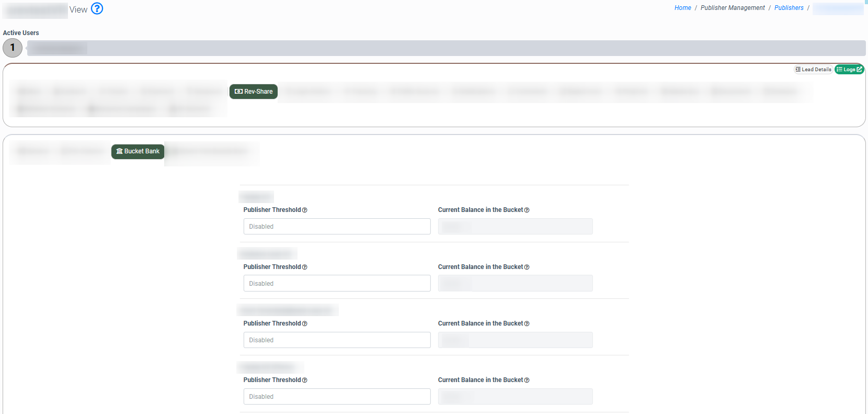Click the third Current Balance help icon
Viewport: 868px width, 414px height.
tap(527, 324)
